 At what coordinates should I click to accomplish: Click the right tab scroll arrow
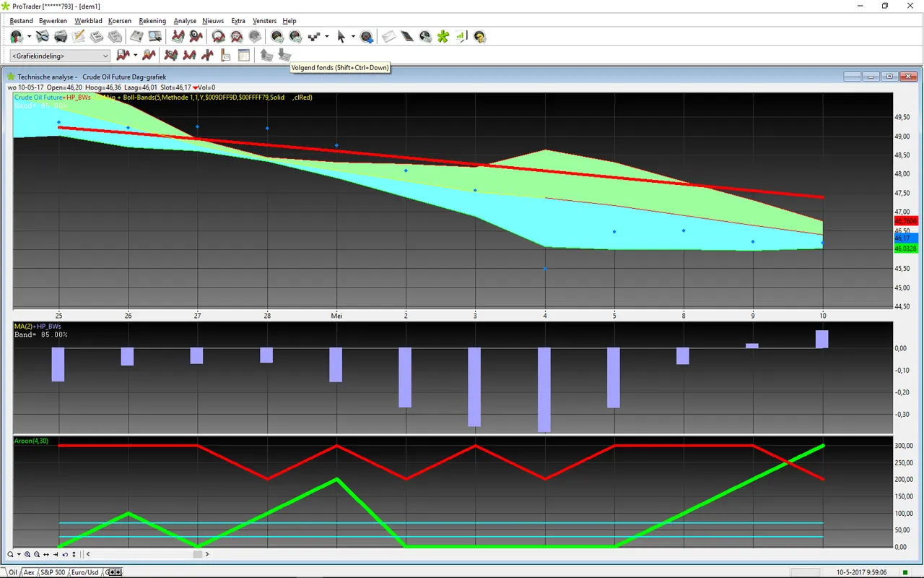[x=118, y=572]
